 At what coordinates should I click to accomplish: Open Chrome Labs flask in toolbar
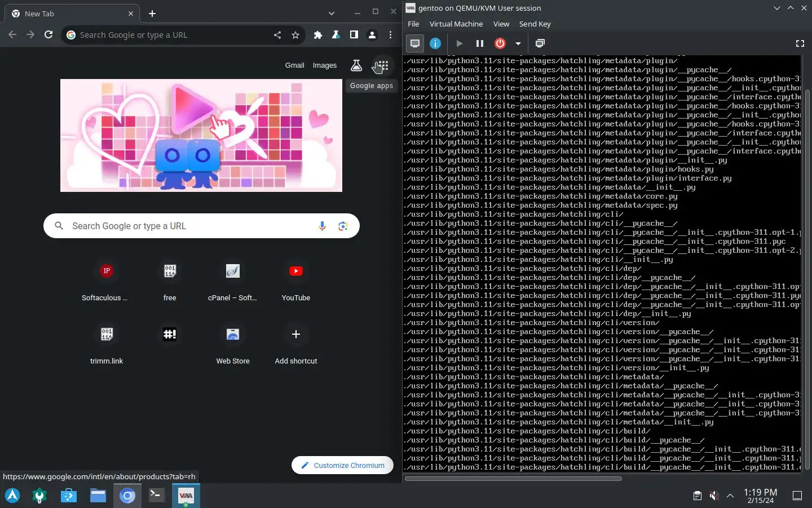[x=336, y=35]
